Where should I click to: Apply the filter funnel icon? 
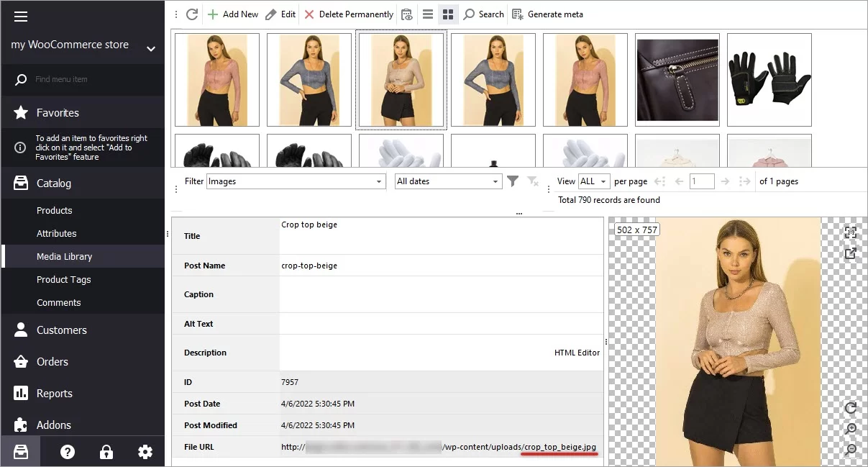click(x=513, y=181)
